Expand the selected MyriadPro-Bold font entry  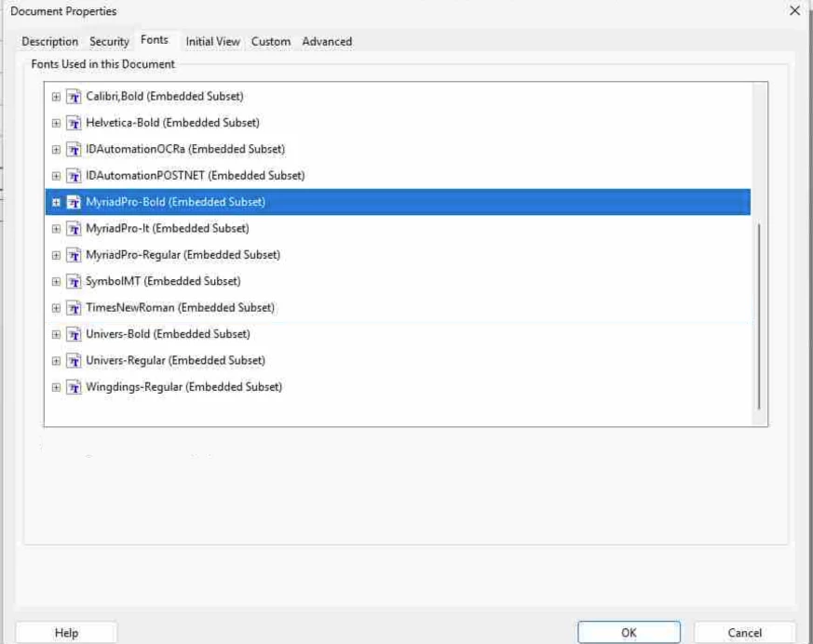56,203
